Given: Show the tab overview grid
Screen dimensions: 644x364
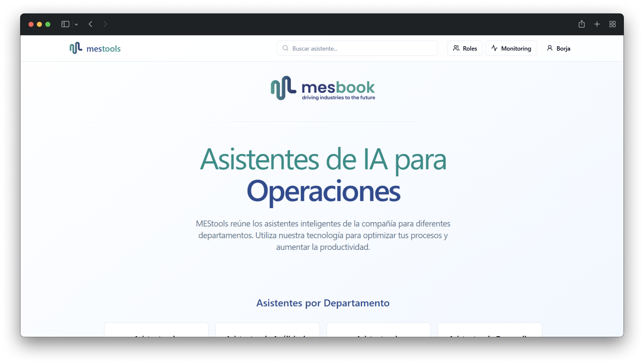Looking at the screenshot, I should pos(612,24).
